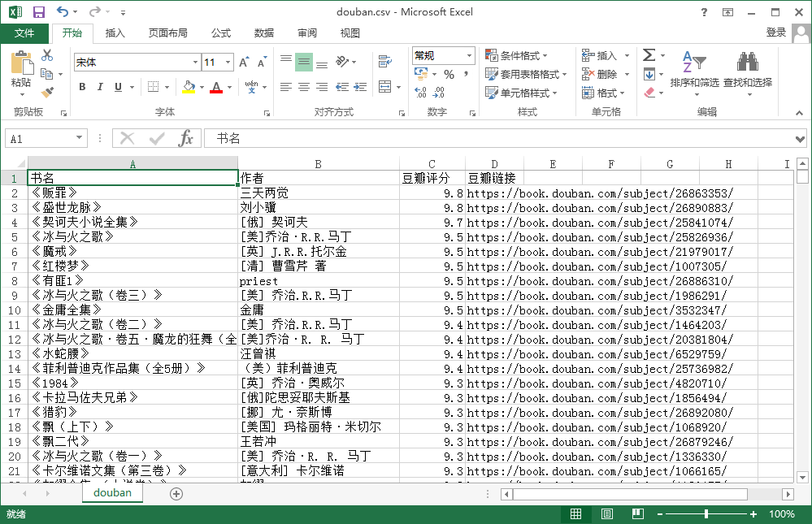The width and height of the screenshot is (812, 524).
Task: Decrease font size with the small A icon
Action: pos(262,62)
